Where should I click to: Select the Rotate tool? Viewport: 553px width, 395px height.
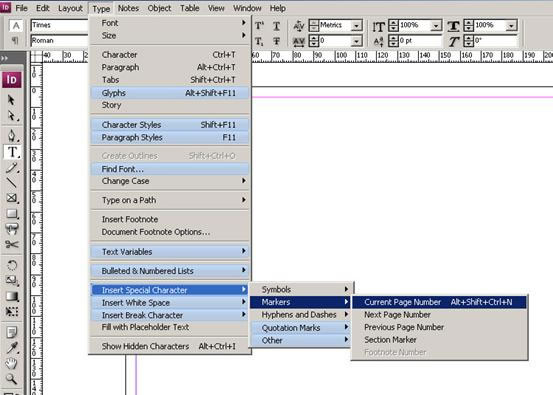pyautogui.click(x=11, y=265)
